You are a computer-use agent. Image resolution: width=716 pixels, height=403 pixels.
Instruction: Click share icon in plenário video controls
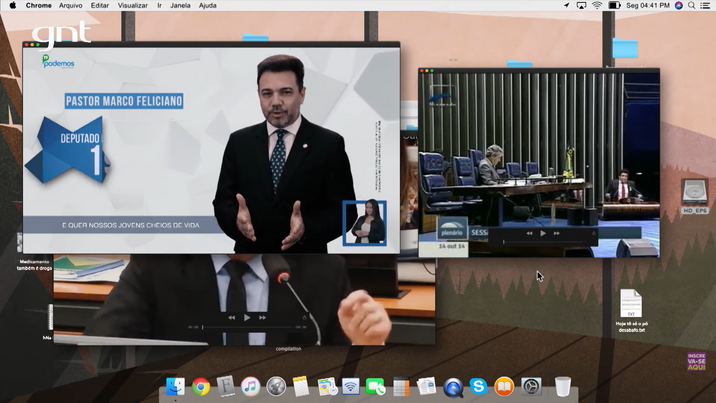[x=594, y=233]
